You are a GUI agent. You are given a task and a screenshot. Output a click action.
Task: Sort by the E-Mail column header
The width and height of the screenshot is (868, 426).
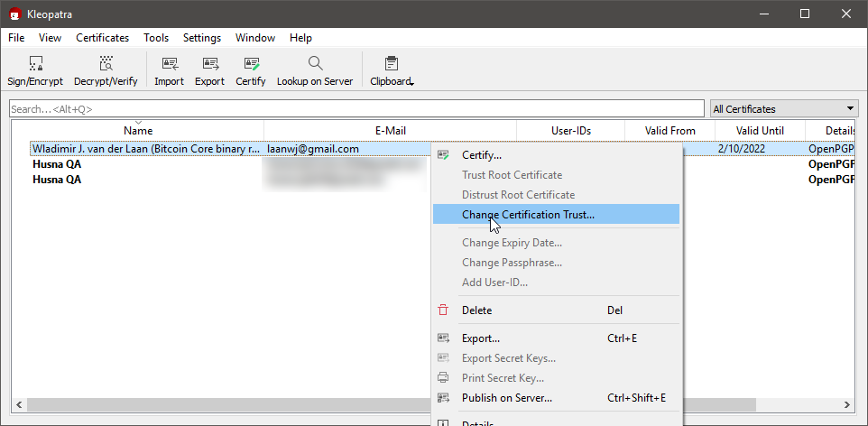click(391, 131)
